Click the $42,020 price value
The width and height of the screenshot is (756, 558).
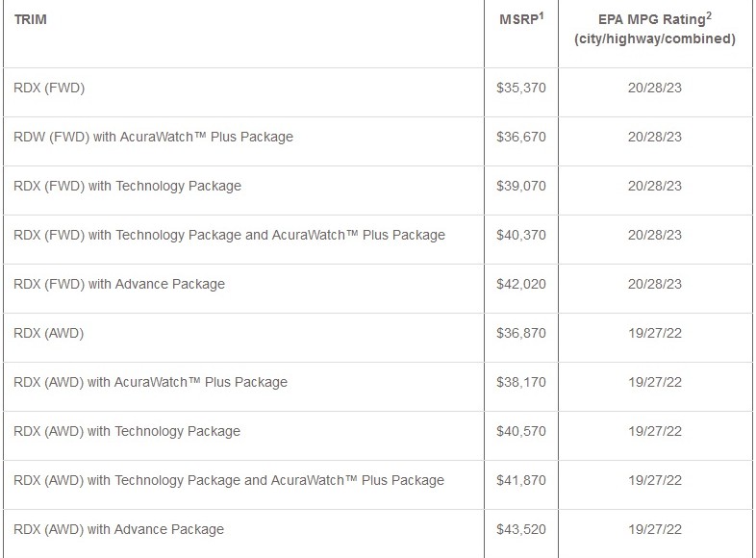(x=520, y=284)
